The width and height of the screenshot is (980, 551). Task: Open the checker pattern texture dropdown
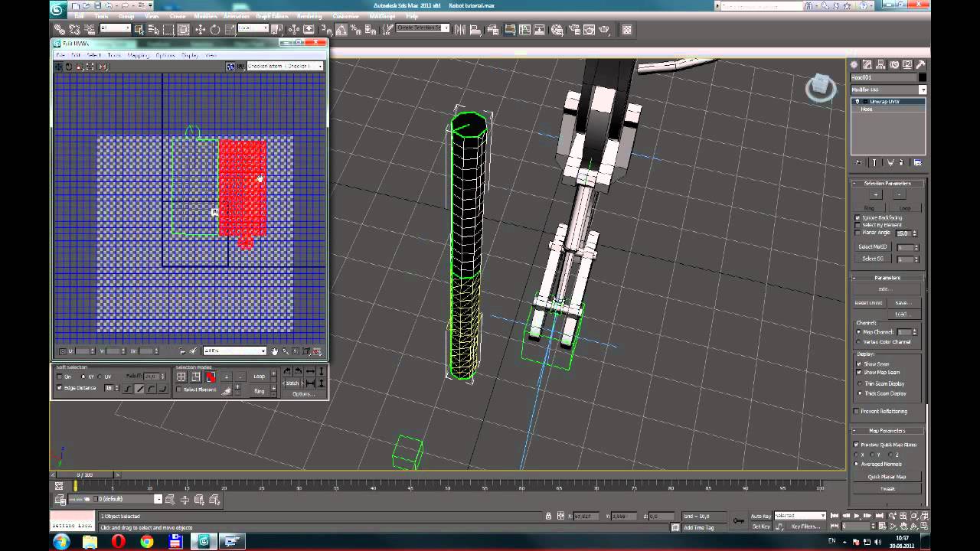(x=285, y=67)
